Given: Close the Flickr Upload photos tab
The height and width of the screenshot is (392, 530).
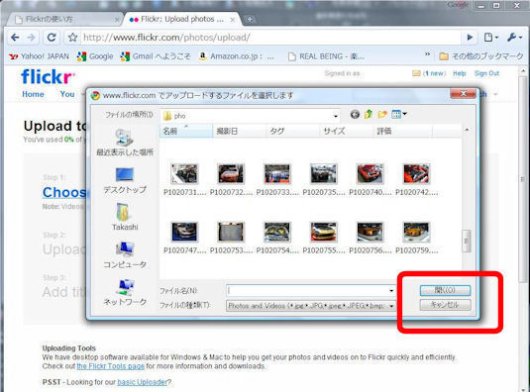Looking at the screenshot, I should [x=233, y=20].
